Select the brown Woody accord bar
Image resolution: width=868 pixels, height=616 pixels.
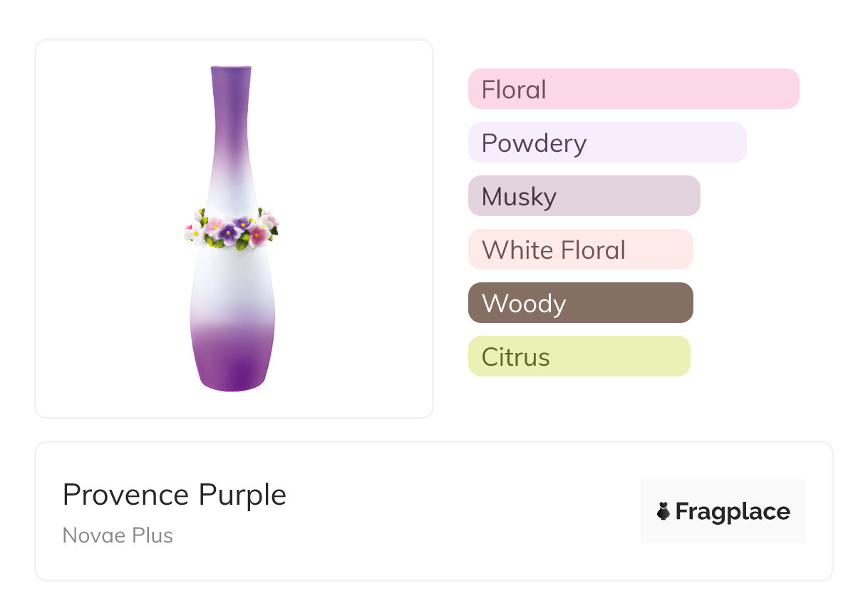(x=580, y=303)
